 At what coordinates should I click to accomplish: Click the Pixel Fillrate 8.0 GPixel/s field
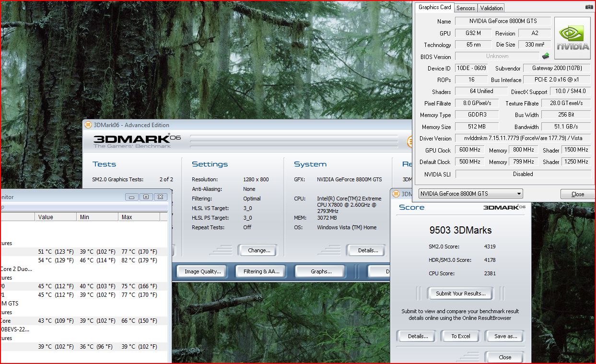477,103
